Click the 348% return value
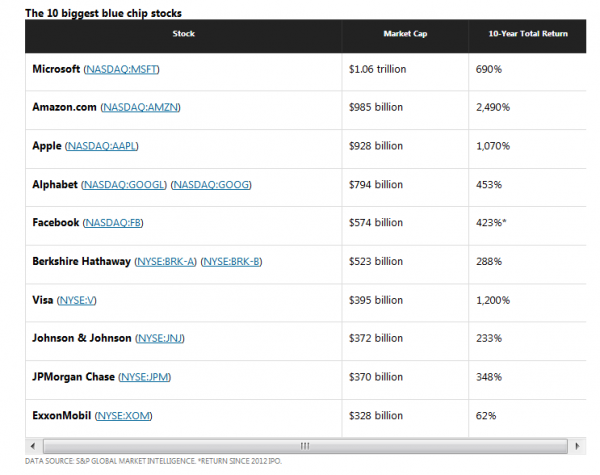Screen dimensions: 600x475 [x=489, y=377]
